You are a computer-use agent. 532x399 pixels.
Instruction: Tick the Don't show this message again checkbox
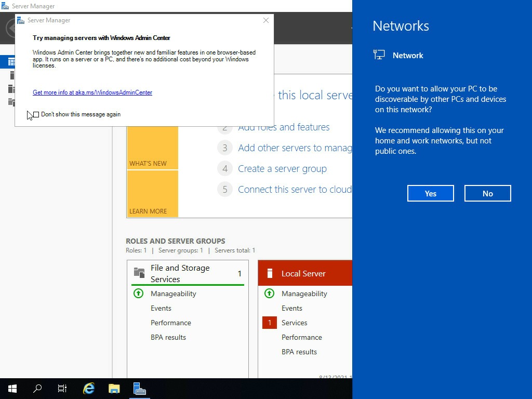pos(36,114)
